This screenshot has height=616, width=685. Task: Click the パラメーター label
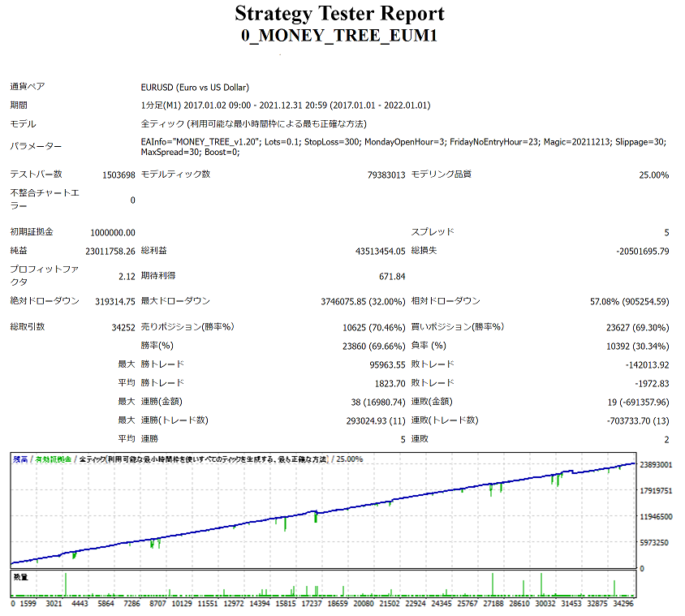click(x=36, y=146)
